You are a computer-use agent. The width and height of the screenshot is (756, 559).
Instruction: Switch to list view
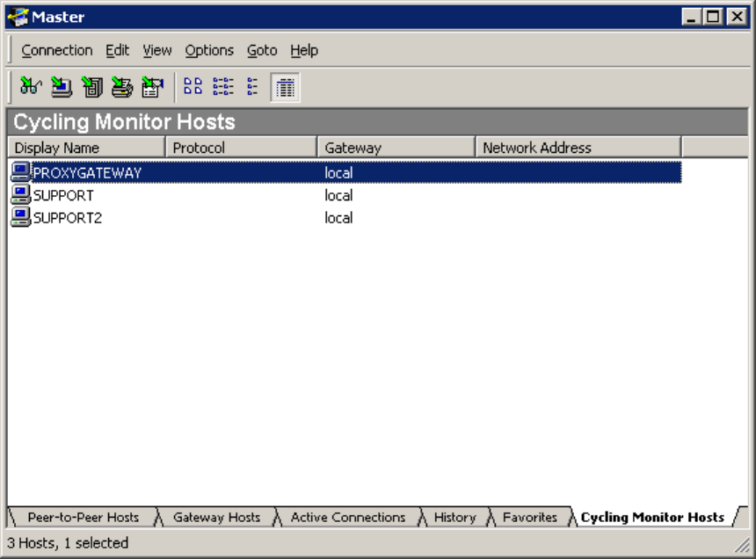(x=252, y=87)
